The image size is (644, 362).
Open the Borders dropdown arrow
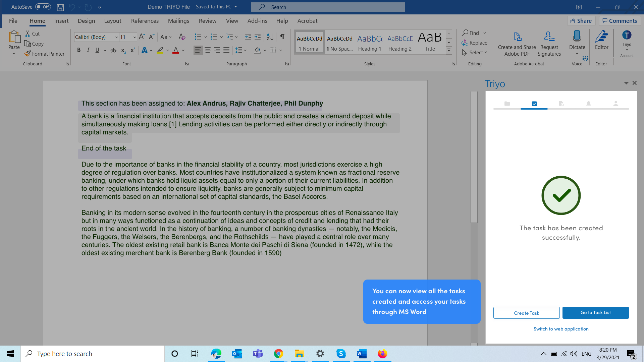(x=280, y=51)
